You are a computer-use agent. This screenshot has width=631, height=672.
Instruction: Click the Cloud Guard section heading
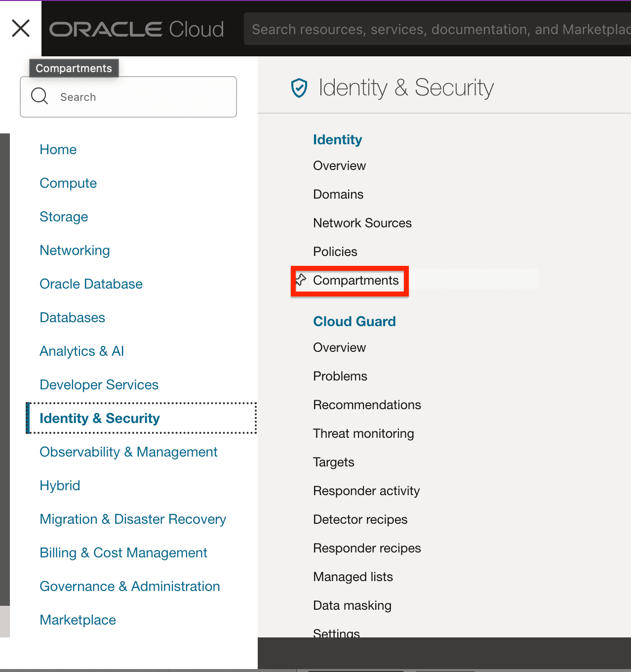(x=354, y=322)
